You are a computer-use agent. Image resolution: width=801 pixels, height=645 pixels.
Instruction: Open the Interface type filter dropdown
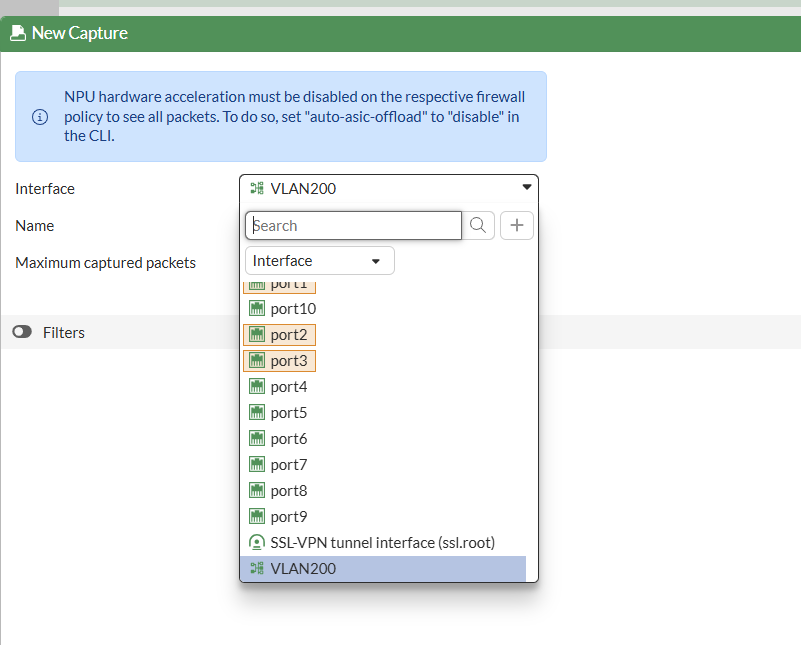[x=319, y=261]
